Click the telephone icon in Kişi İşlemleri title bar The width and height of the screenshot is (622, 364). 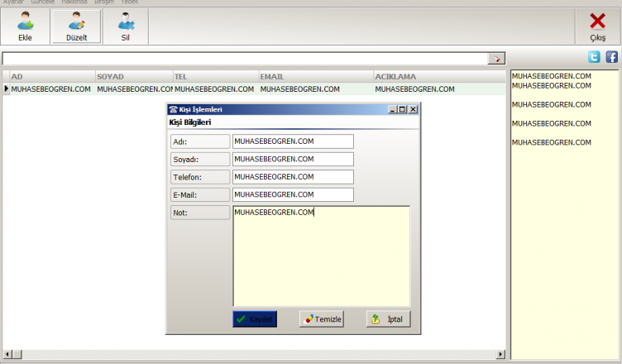point(173,109)
